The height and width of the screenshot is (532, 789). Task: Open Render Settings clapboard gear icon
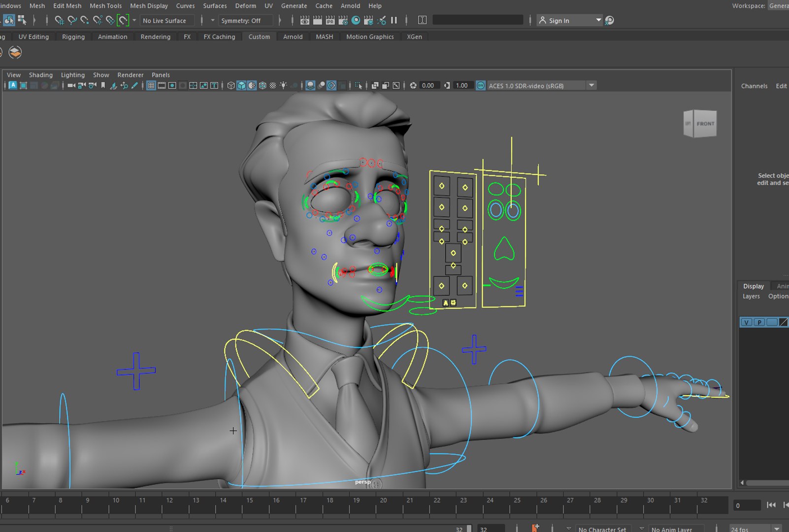tap(343, 20)
